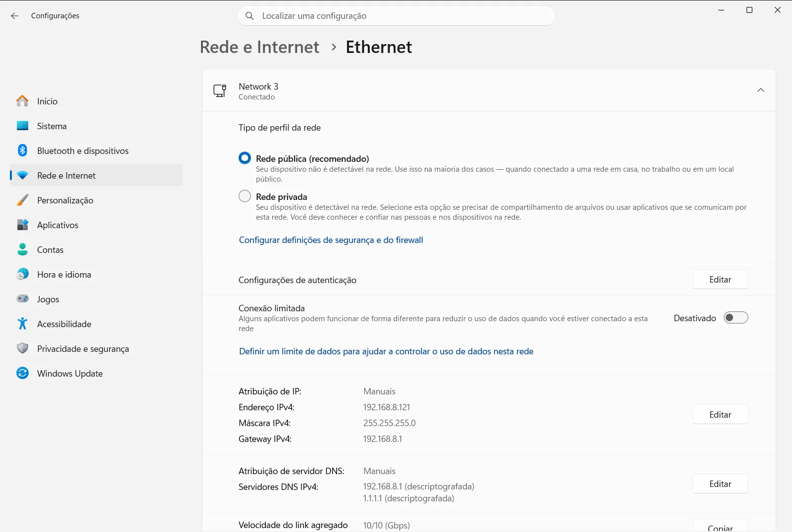Click the 10/10 (Gbps) link speed value
792x532 pixels.
click(387, 525)
